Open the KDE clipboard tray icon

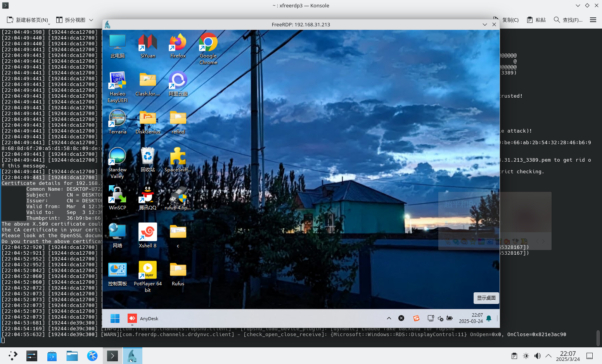point(514,356)
